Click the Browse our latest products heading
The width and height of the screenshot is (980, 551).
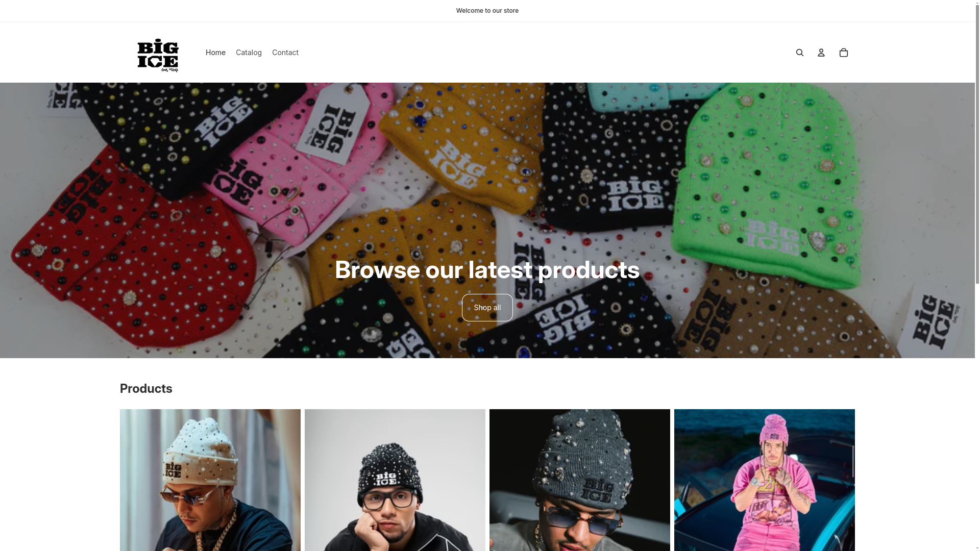click(487, 270)
